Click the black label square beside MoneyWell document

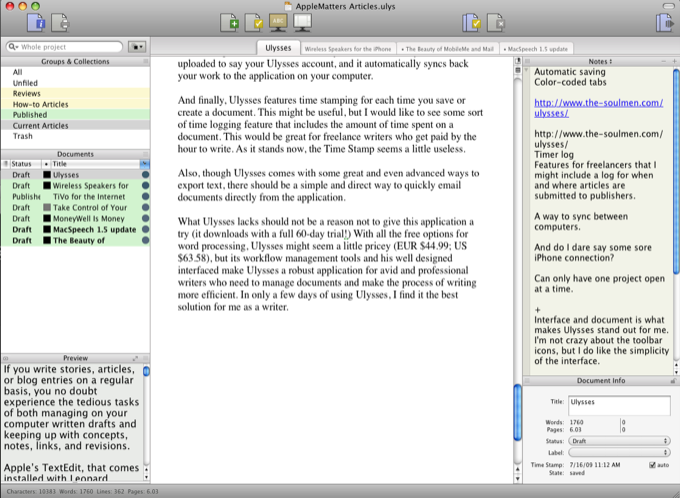tap(46, 218)
